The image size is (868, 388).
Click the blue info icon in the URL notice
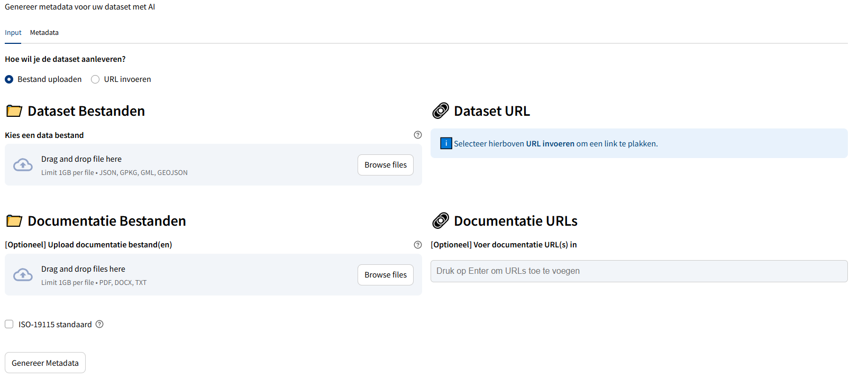click(446, 143)
